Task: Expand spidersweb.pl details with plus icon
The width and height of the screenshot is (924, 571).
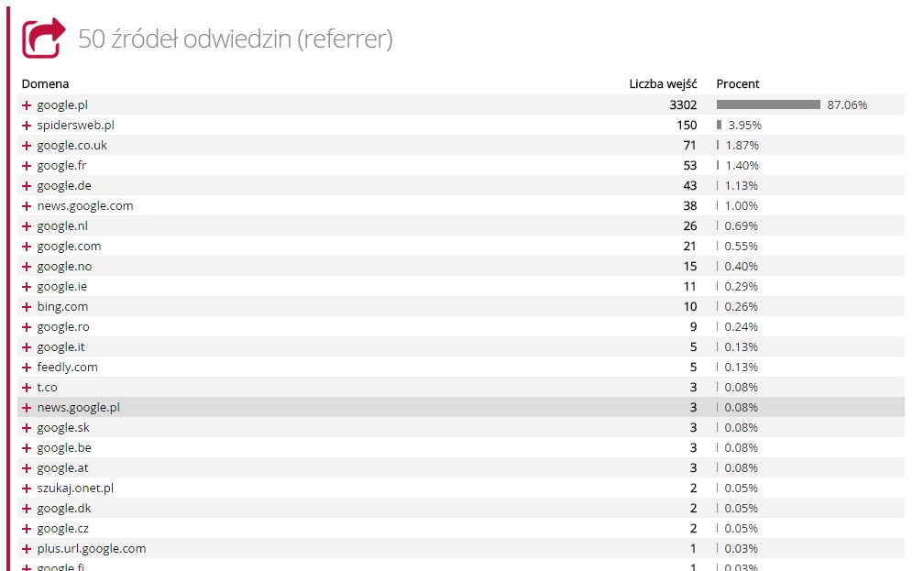Action: click(x=27, y=126)
